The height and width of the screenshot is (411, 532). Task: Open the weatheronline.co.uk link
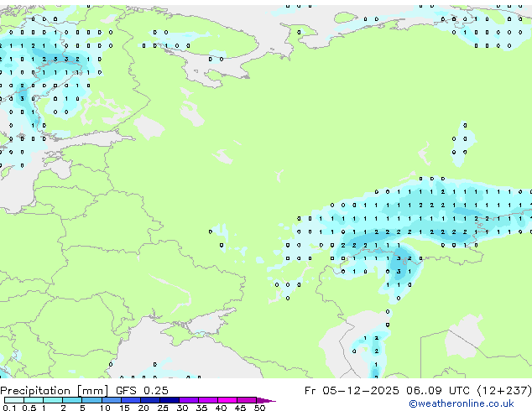click(462, 403)
